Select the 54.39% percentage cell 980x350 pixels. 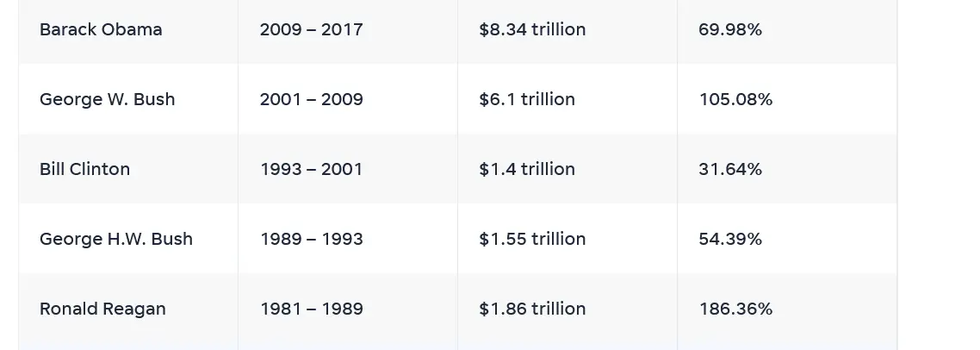click(x=730, y=239)
